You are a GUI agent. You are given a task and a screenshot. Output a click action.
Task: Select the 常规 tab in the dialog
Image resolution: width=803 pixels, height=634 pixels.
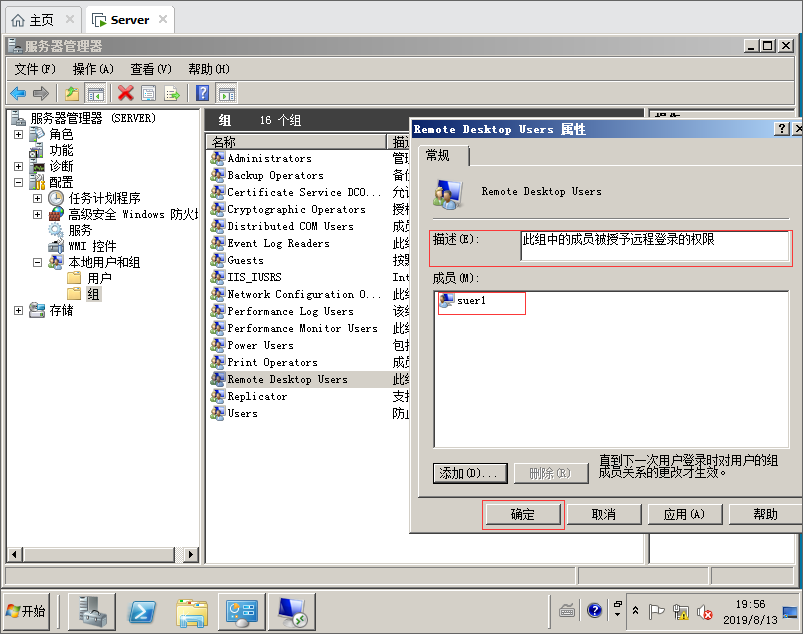438,155
